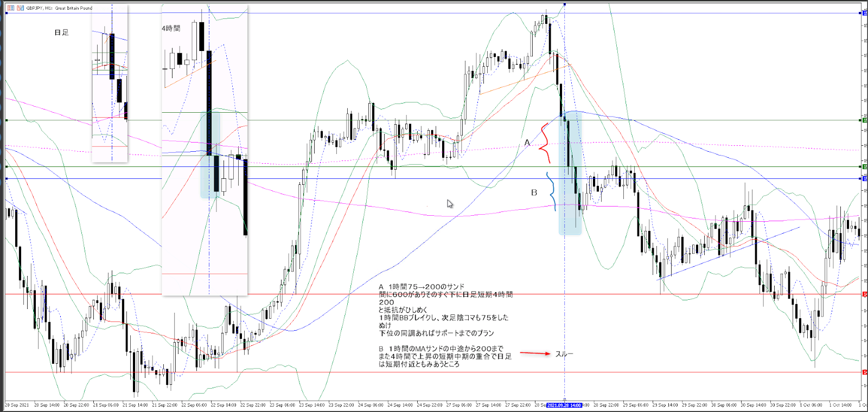The height and width of the screenshot is (412, 868).
Task: Click the 27 Sep 22:00 time axis label
Action: [518, 405]
